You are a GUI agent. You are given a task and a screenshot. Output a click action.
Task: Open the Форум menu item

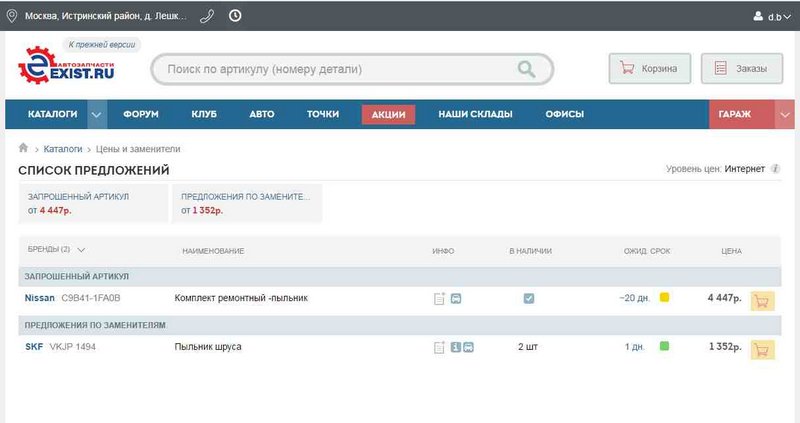[141, 114]
